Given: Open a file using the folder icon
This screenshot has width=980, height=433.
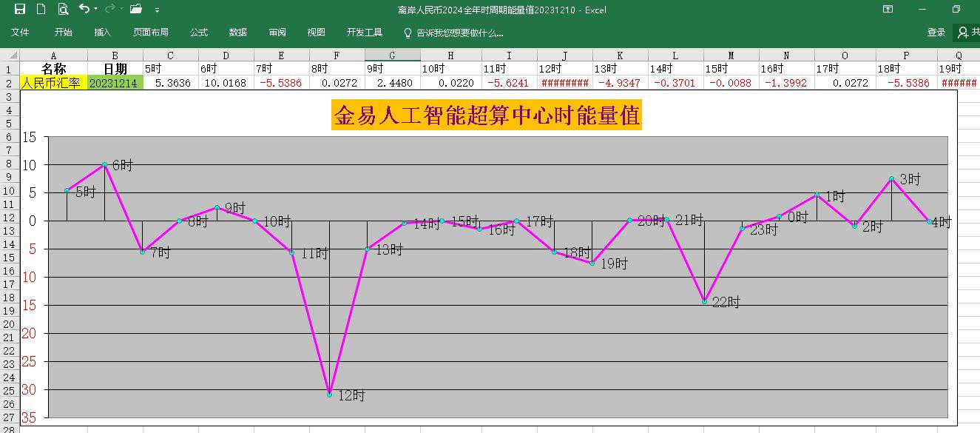Looking at the screenshot, I should tap(135, 10).
